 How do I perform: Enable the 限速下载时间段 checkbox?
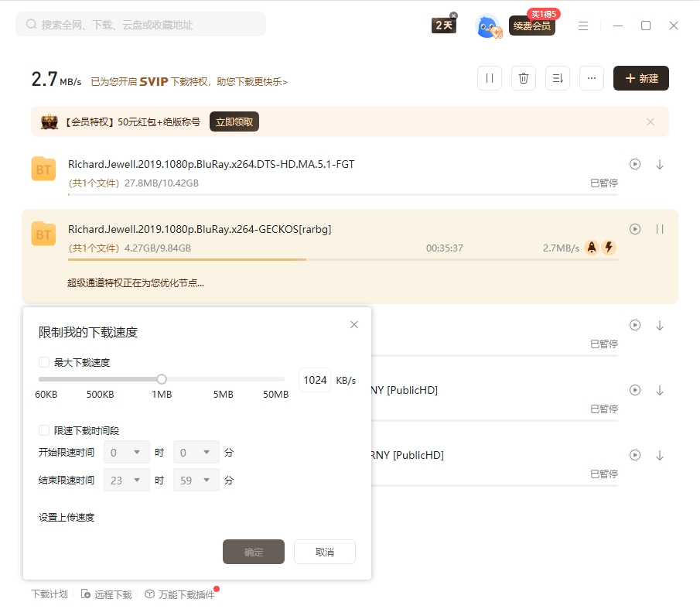44,430
